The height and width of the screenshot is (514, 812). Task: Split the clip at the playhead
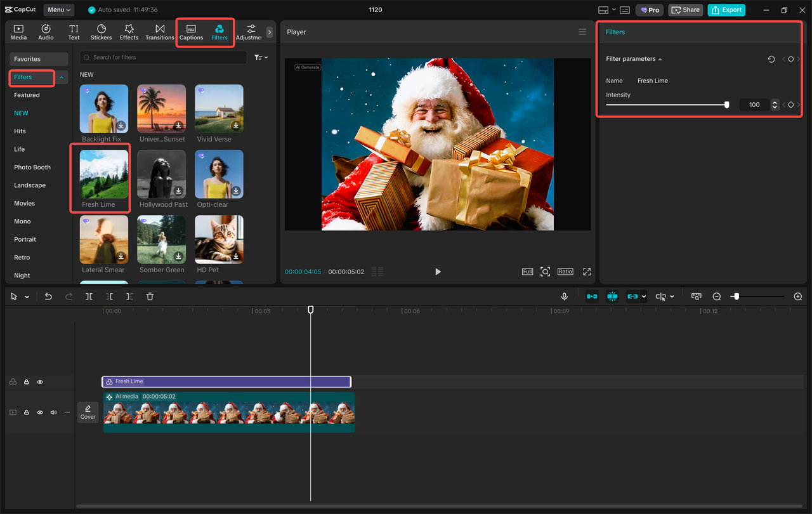89,296
